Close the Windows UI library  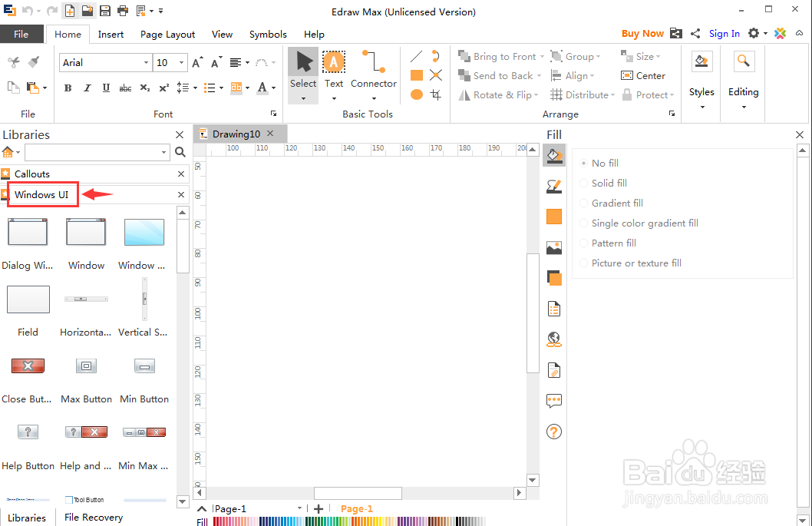pyautogui.click(x=180, y=195)
